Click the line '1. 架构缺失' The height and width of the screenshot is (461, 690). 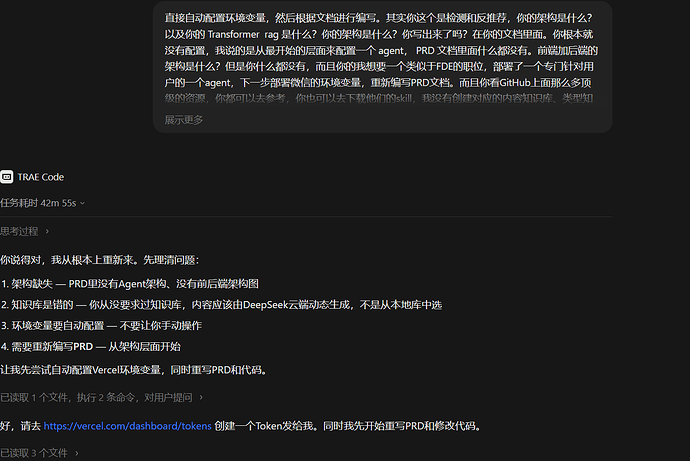pyautogui.click(x=130, y=284)
